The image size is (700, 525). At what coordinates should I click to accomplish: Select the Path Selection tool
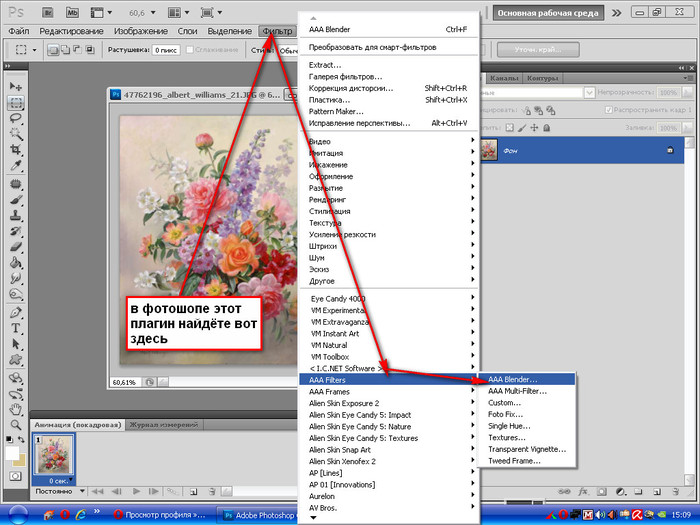pyautogui.click(x=16, y=344)
